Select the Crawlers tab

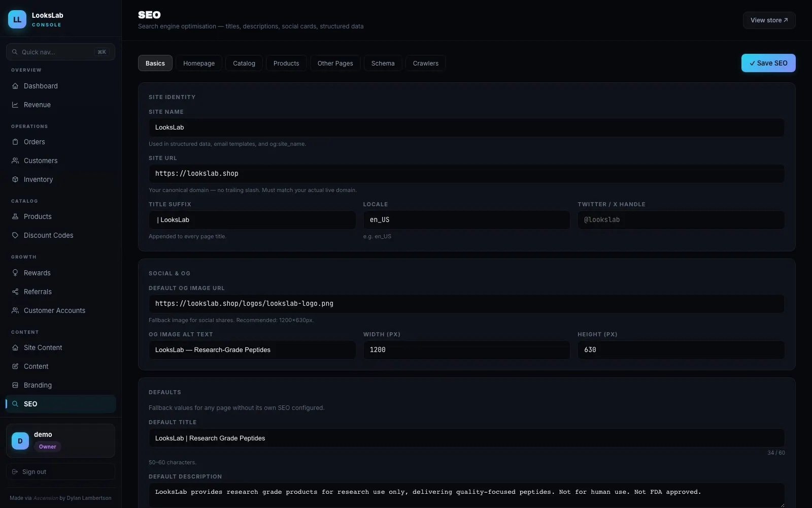click(x=425, y=63)
